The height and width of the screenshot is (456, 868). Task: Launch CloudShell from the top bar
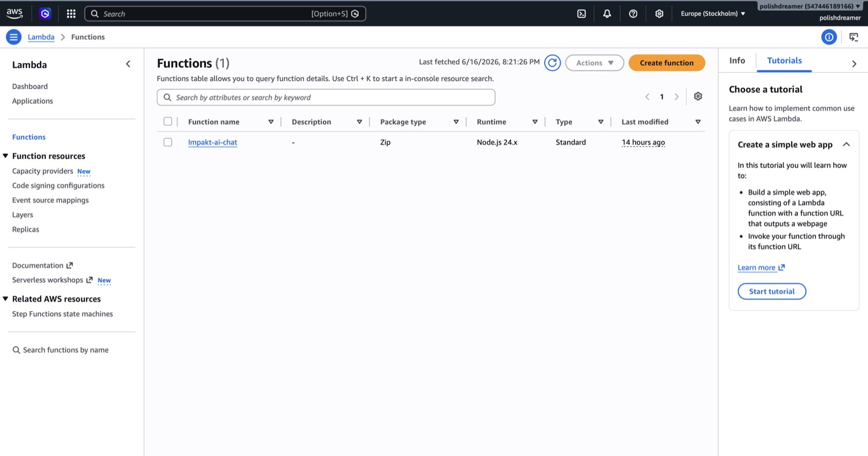[582, 14]
